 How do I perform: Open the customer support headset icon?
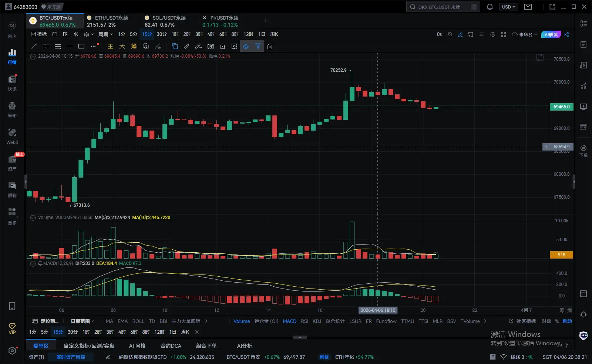point(583,314)
